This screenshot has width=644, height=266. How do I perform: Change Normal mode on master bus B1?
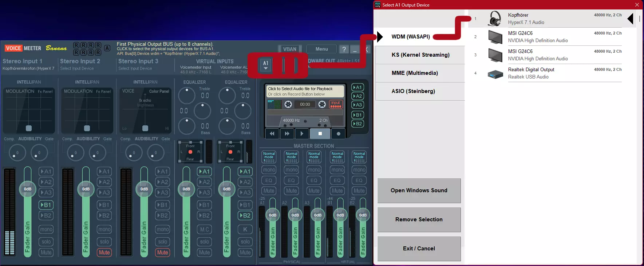(x=337, y=157)
